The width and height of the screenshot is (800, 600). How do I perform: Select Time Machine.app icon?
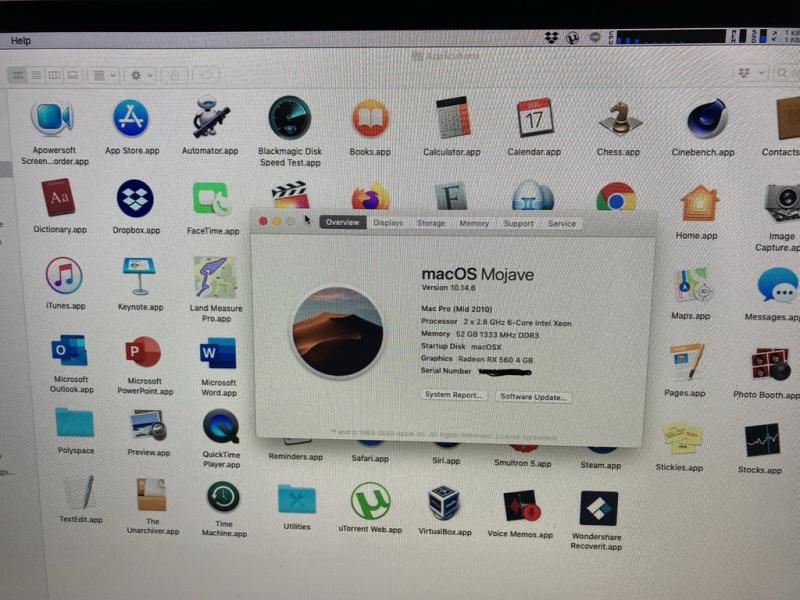click(x=223, y=496)
